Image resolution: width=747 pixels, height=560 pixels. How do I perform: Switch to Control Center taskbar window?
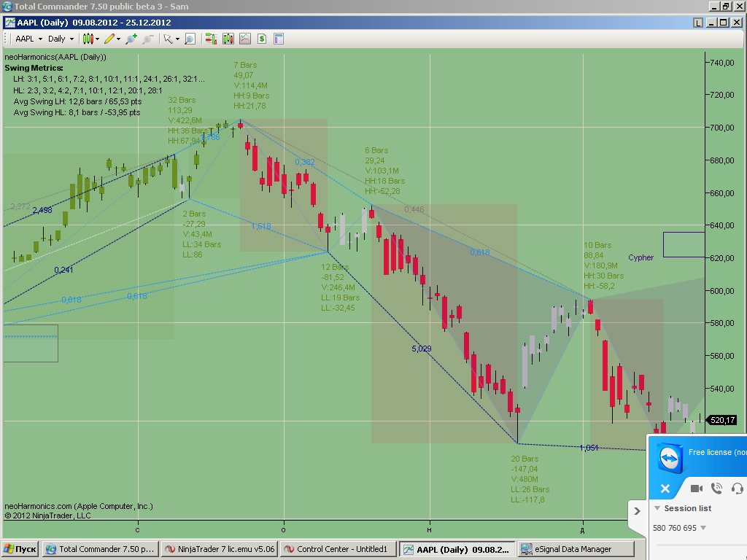click(338, 549)
